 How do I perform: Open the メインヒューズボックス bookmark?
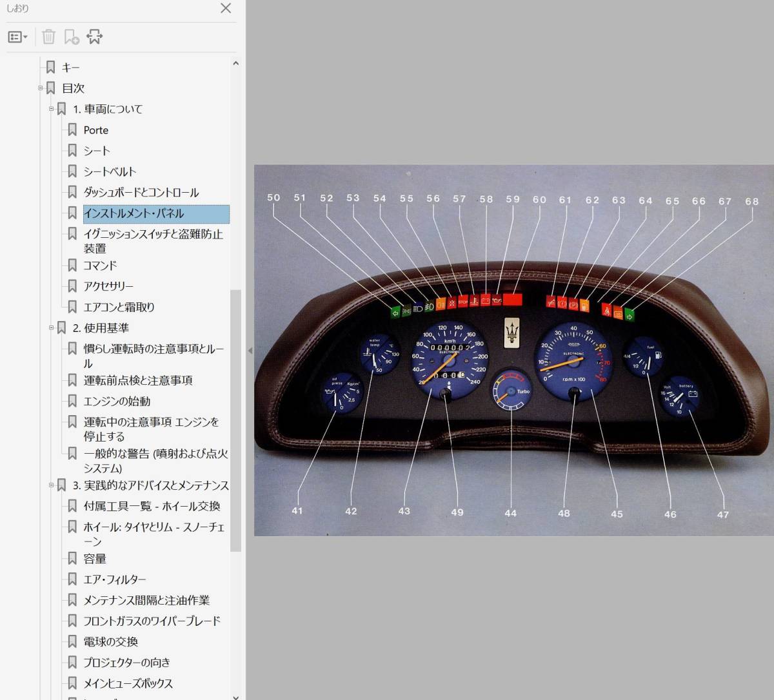tap(128, 683)
